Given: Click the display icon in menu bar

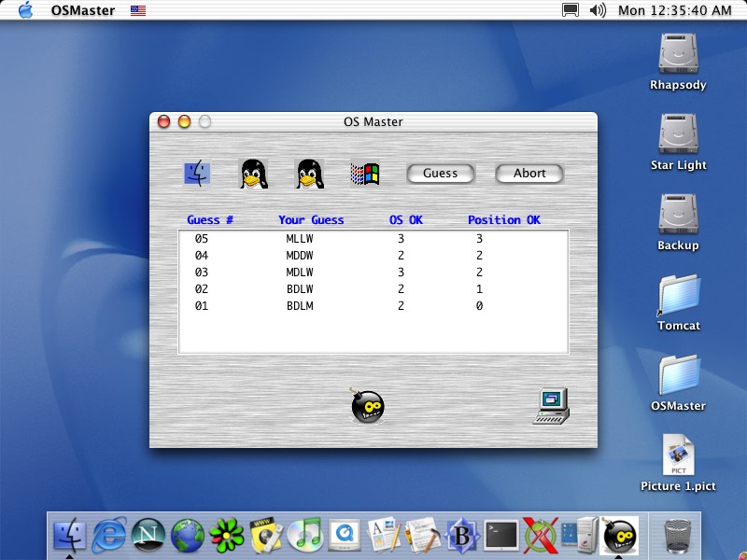Looking at the screenshot, I should 571,10.
